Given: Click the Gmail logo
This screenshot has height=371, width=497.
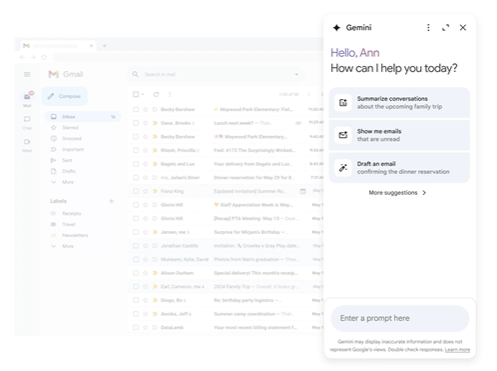Looking at the screenshot, I should (66, 74).
